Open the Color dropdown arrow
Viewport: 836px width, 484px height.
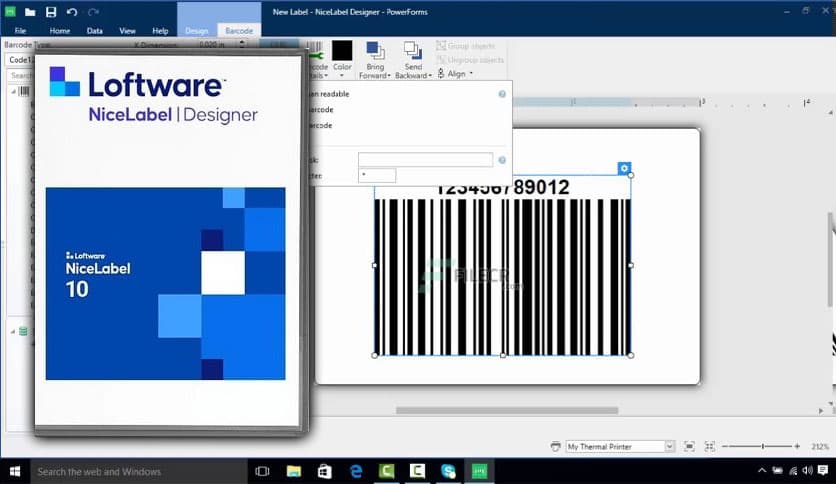[x=342, y=75]
